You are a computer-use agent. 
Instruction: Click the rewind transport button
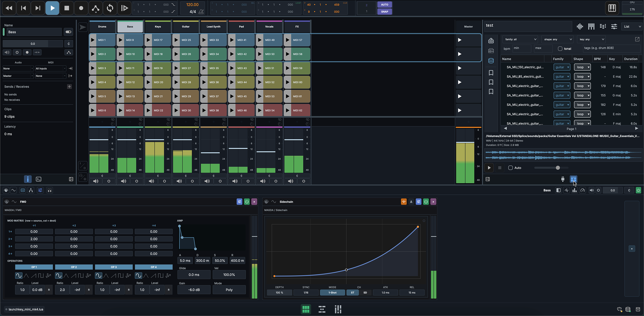point(9,8)
